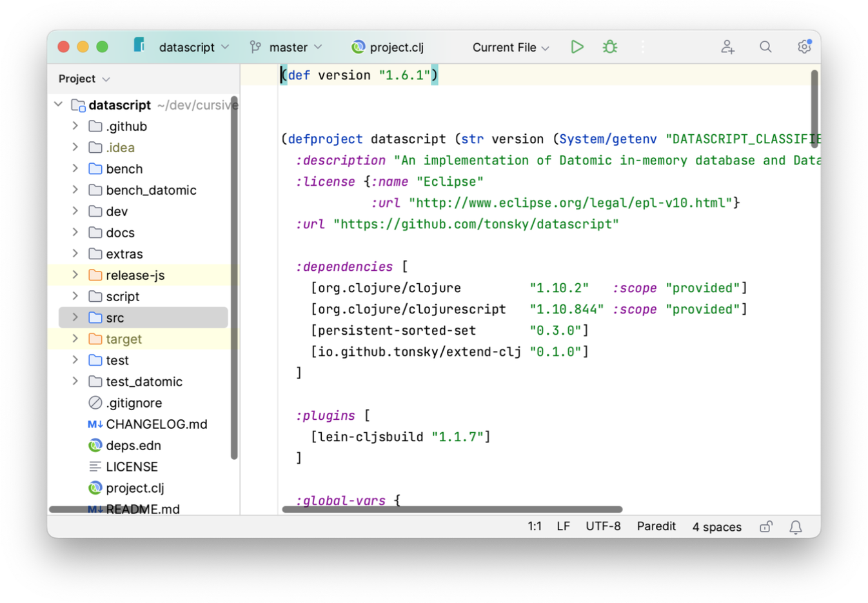Expand the dev folder
Screen dimensions: 868x603
click(x=75, y=211)
